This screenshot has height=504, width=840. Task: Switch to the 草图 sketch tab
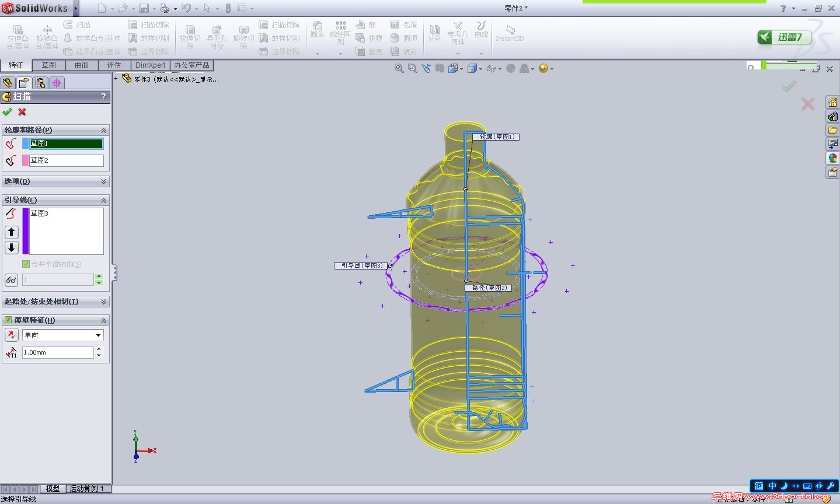(49, 65)
